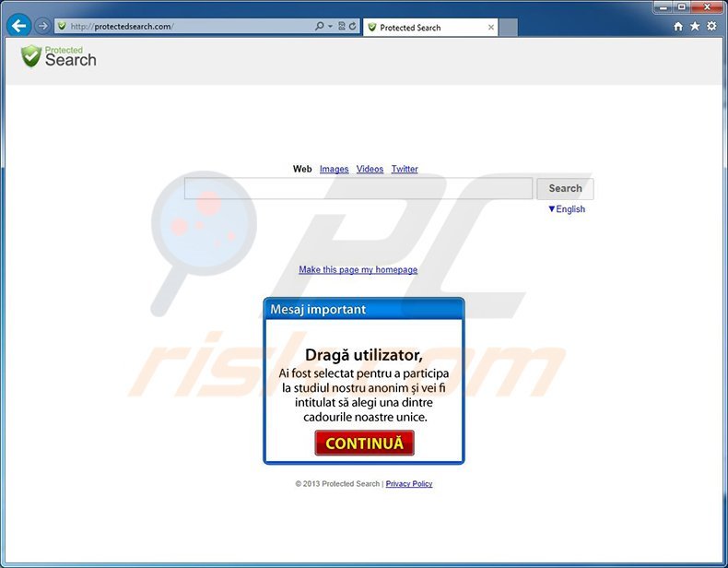Click the Search button
The height and width of the screenshot is (568, 728).
tap(565, 188)
